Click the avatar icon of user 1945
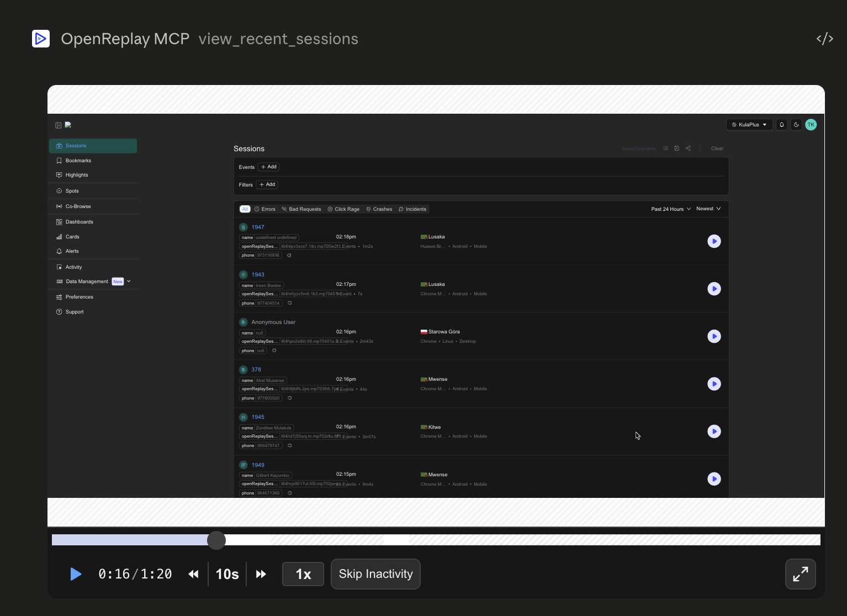Image resolution: width=847 pixels, height=616 pixels. point(243,417)
